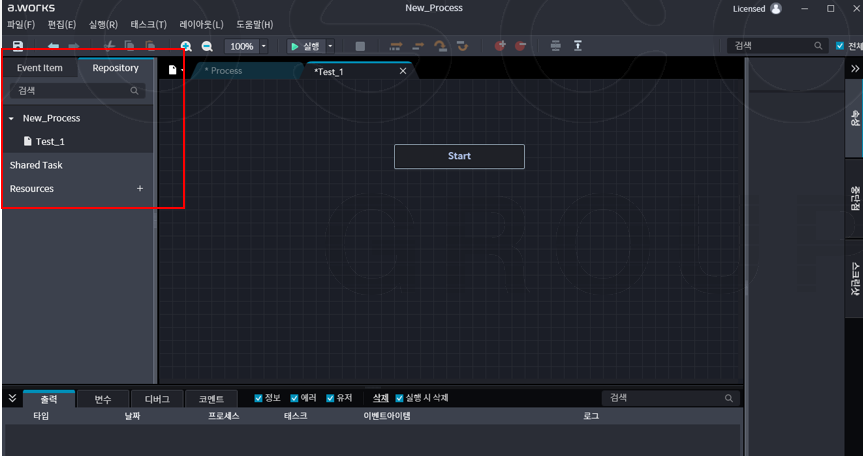Viewport: 863px width, 456px height.
Task: Zoom out with the minus magnifier
Action: pos(207,46)
